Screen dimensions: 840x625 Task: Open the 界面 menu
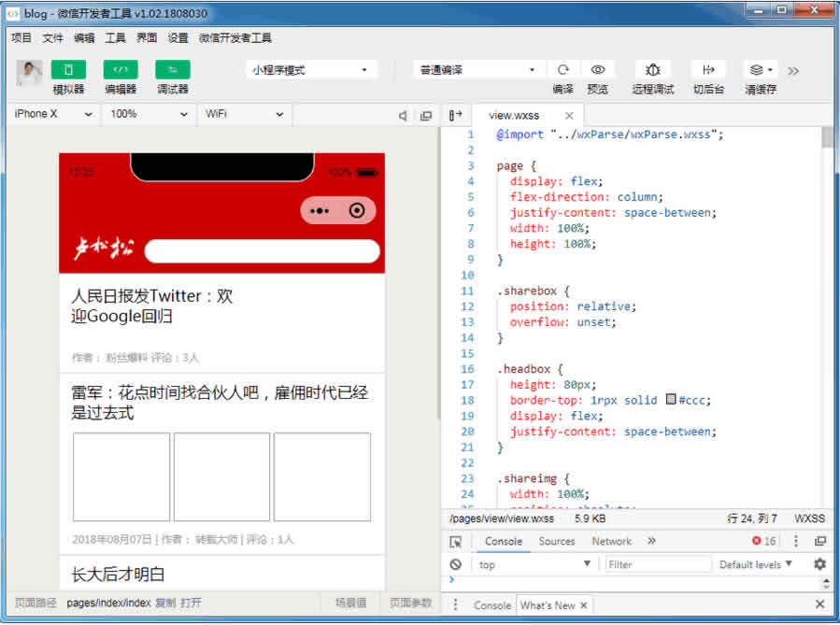(x=147, y=38)
